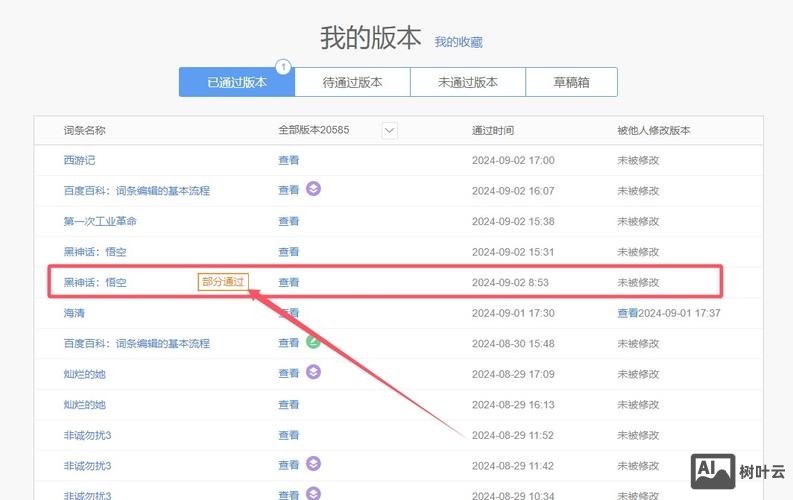Click the 通过时间 column header
The width and height of the screenshot is (793, 500).
(x=493, y=130)
